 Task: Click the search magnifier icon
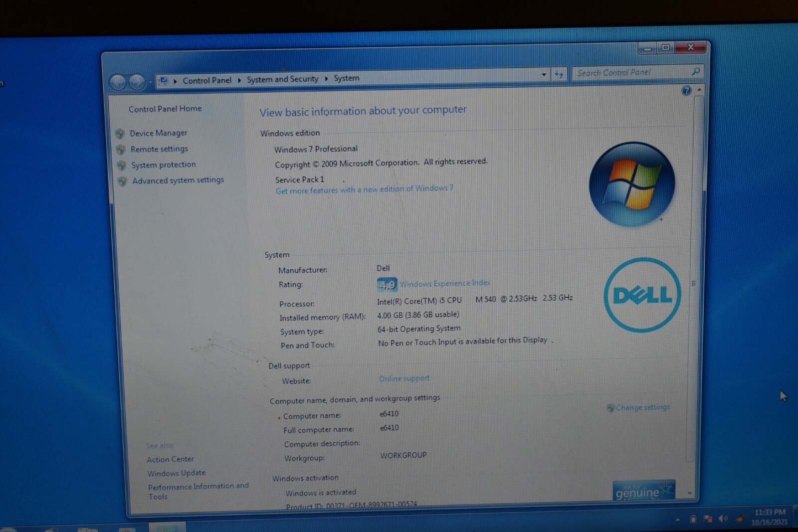tap(696, 71)
